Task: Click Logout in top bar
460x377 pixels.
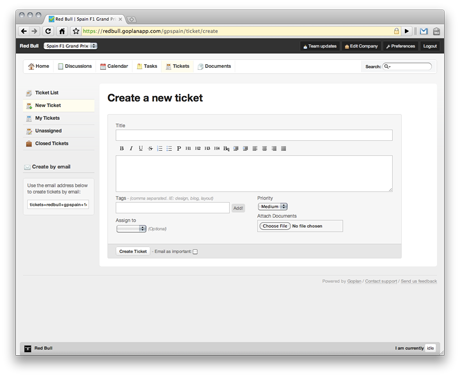Action: [x=430, y=46]
